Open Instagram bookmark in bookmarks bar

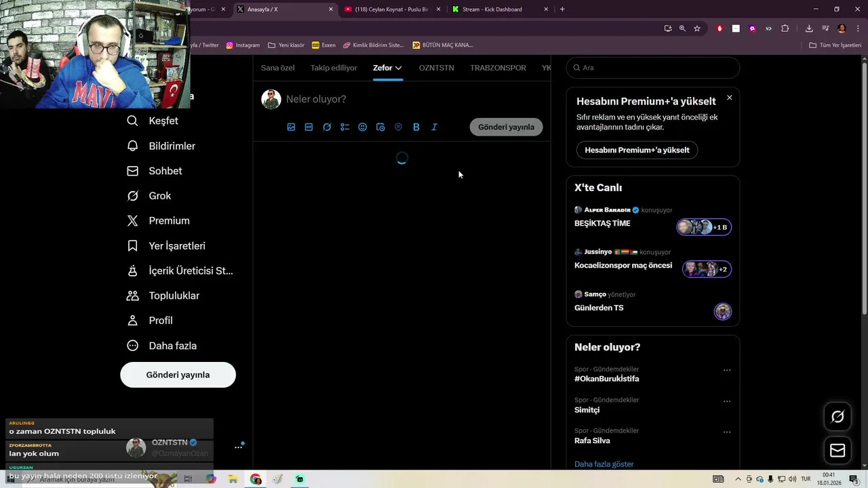pos(243,45)
